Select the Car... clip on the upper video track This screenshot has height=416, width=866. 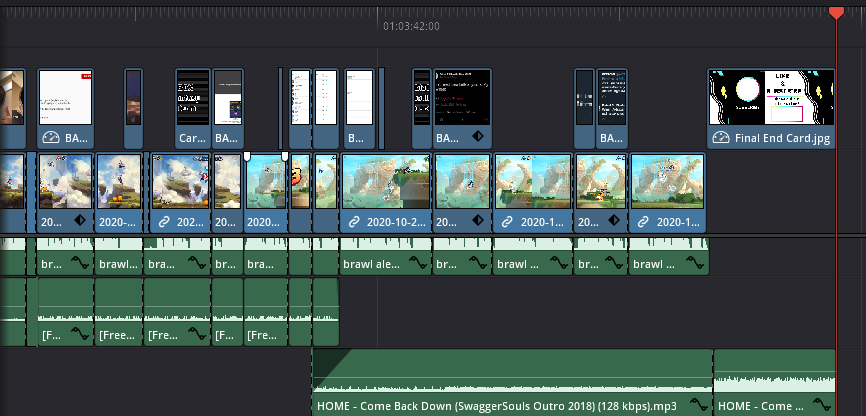[193, 109]
